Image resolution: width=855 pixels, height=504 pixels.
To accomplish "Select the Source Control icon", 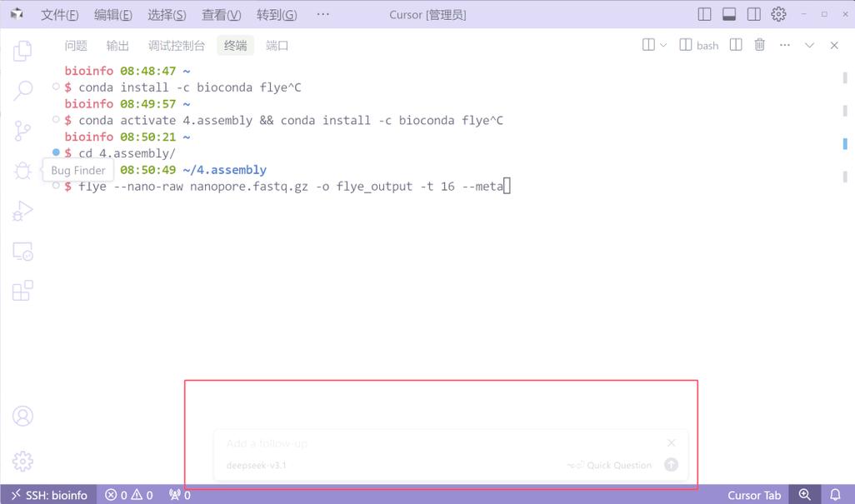I will tap(22, 130).
